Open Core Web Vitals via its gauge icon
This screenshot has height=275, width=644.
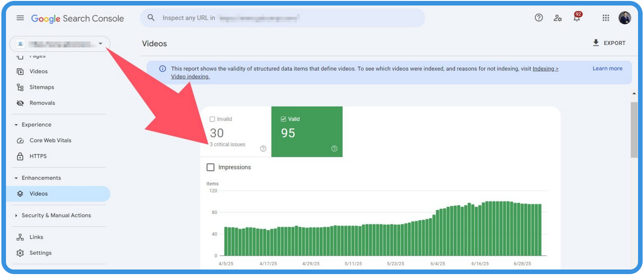pyautogui.click(x=20, y=140)
